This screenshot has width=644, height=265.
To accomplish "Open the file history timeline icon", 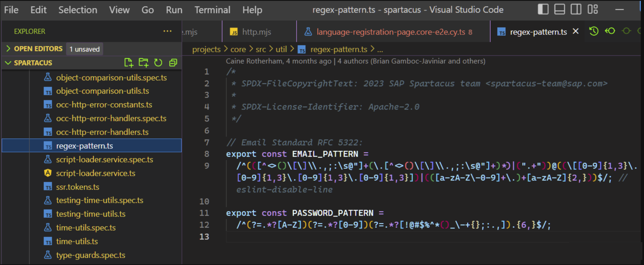I will (594, 31).
